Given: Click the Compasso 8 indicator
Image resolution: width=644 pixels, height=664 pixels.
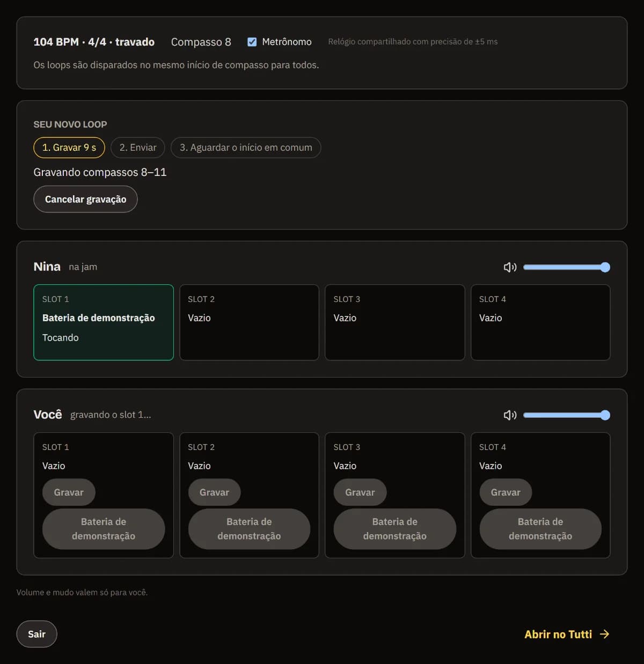Looking at the screenshot, I should pos(201,42).
